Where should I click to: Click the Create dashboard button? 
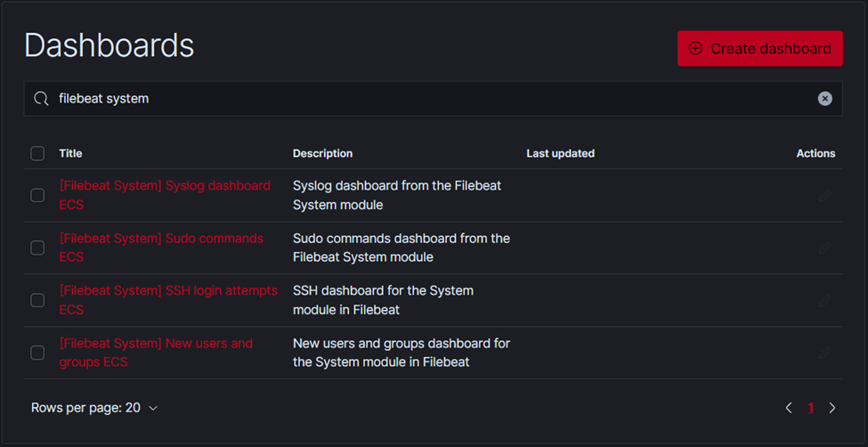(760, 49)
